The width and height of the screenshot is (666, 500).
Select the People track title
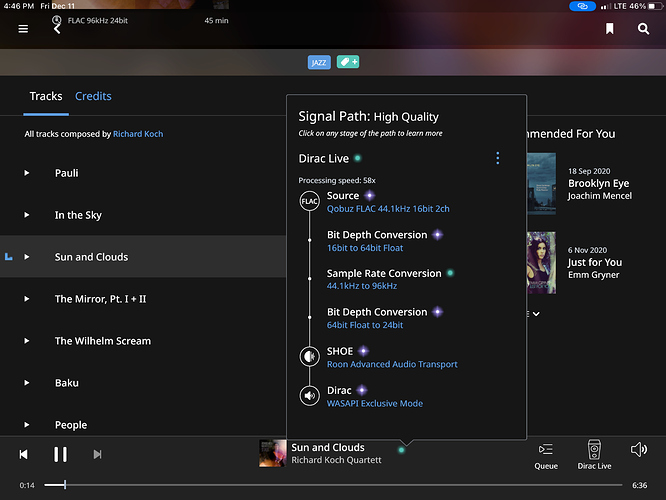(x=71, y=425)
